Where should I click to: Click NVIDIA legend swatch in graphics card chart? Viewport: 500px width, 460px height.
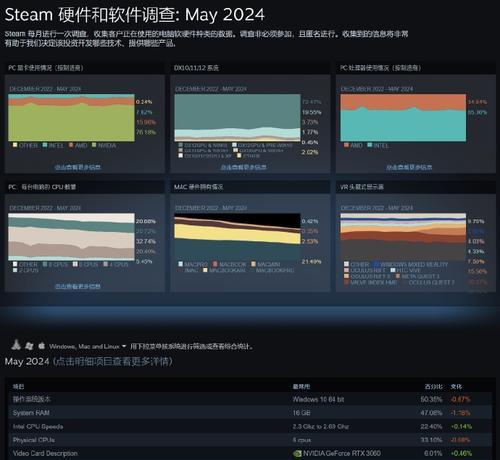(94, 145)
